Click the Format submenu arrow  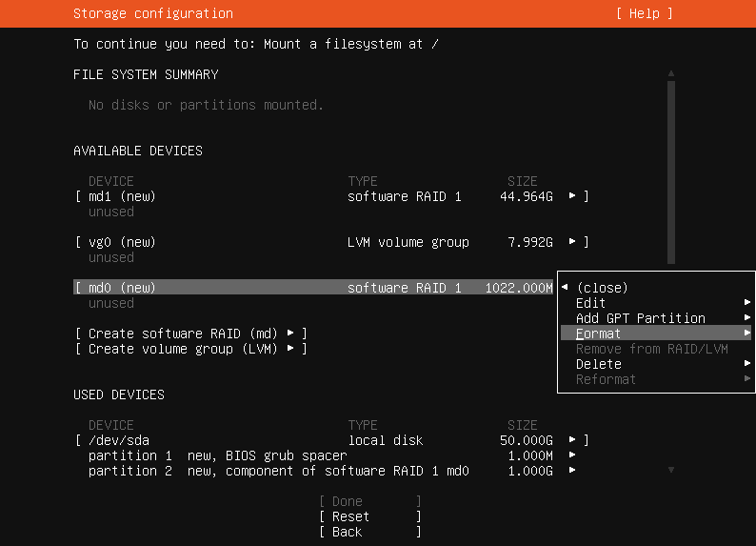(746, 333)
